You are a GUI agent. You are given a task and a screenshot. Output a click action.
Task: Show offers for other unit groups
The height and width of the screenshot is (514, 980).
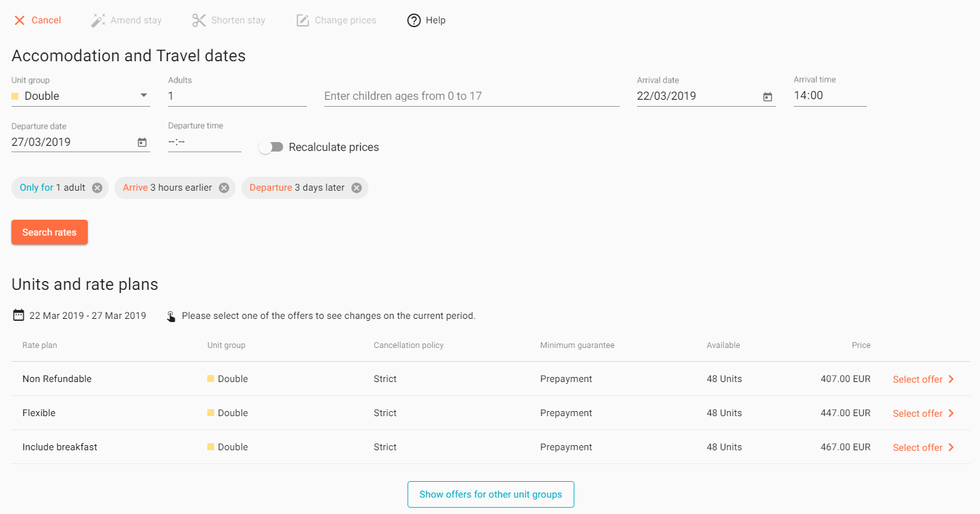pyautogui.click(x=491, y=494)
